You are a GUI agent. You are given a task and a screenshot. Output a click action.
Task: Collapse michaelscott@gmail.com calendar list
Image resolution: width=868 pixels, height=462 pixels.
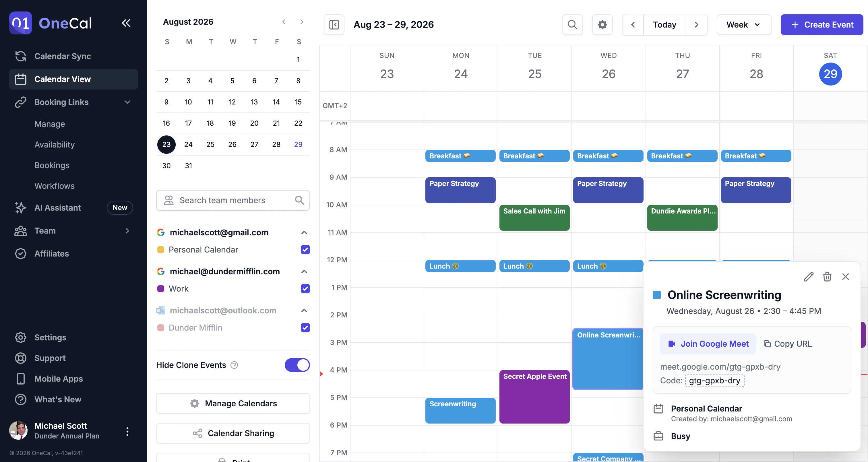[304, 232]
